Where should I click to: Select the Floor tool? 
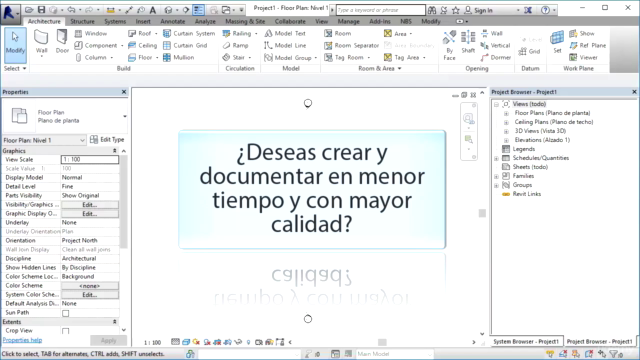click(x=140, y=58)
